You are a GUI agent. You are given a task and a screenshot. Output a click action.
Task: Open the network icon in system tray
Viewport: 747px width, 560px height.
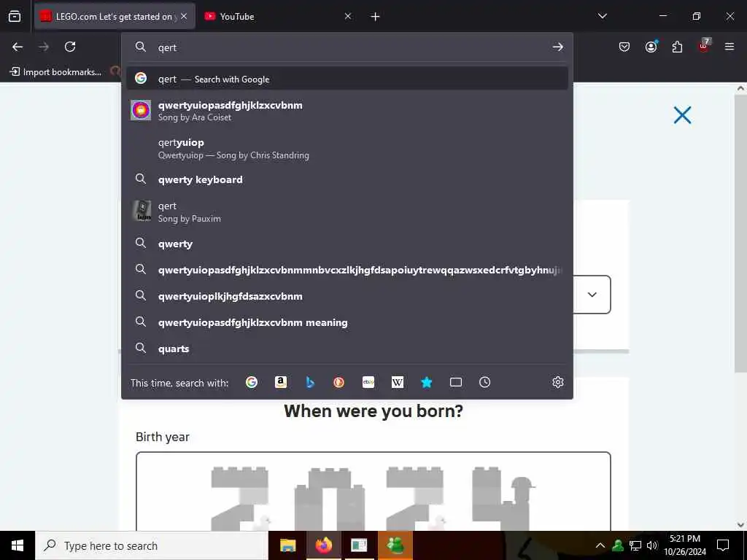[635, 545]
